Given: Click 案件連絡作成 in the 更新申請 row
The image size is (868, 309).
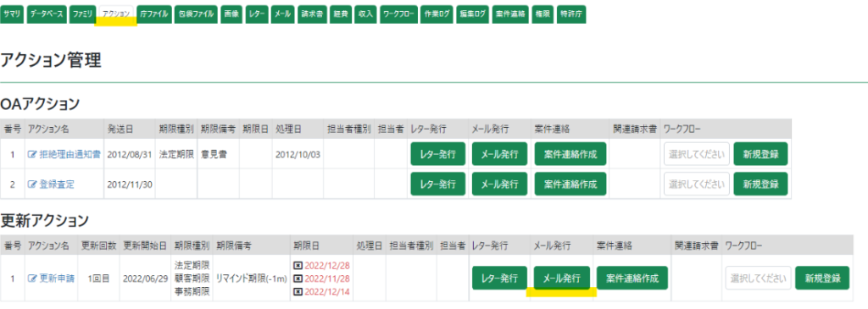Looking at the screenshot, I should click(632, 278).
